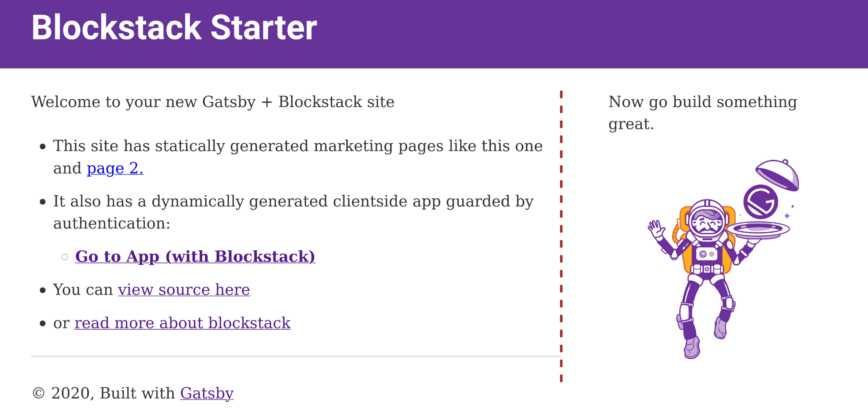Click the astronaut's waving hand
The height and width of the screenshot is (419, 868).
click(656, 229)
